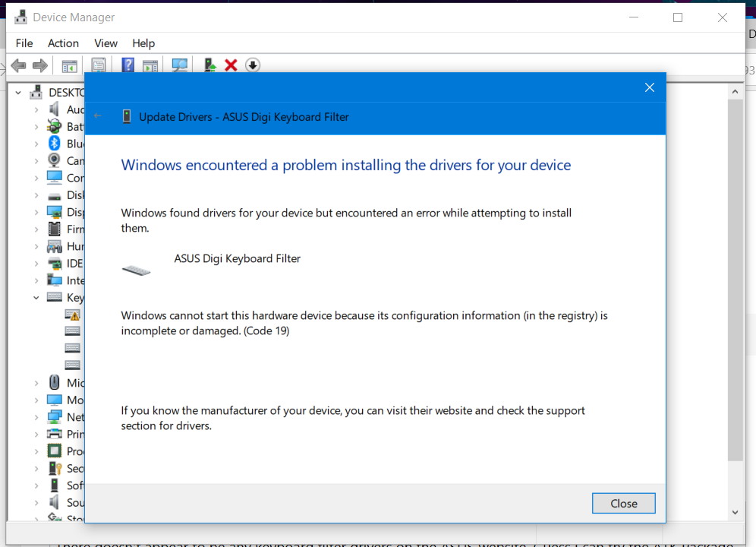Image resolution: width=756 pixels, height=547 pixels.
Task: Click the Device Manager title bar icon
Action: tap(20, 17)
